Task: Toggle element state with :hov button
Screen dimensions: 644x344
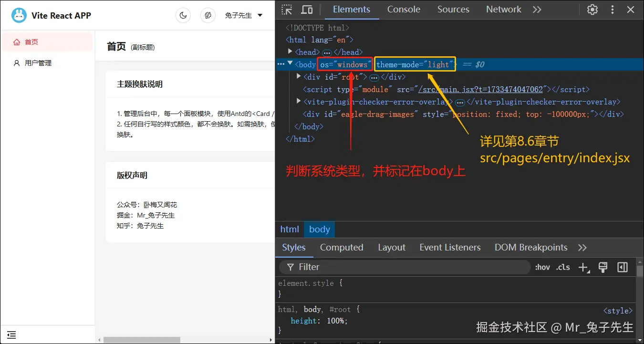Action: pyautogui.click(x=542, y=267)
